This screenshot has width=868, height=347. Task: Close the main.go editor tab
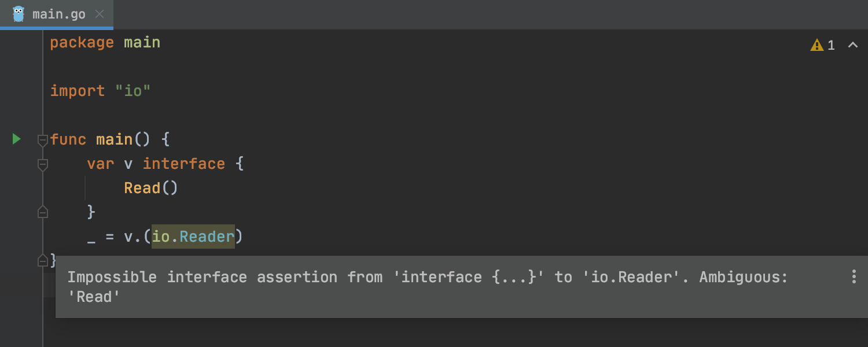click(100, 14)
